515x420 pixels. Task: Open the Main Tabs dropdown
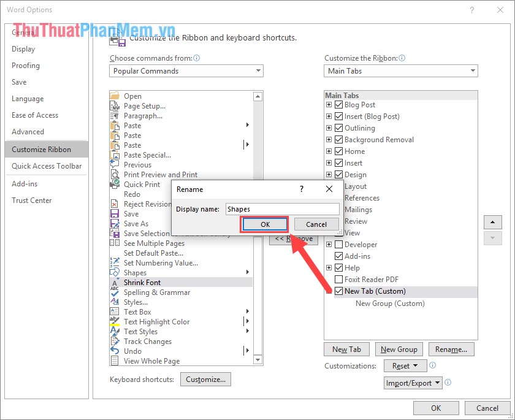401,71
